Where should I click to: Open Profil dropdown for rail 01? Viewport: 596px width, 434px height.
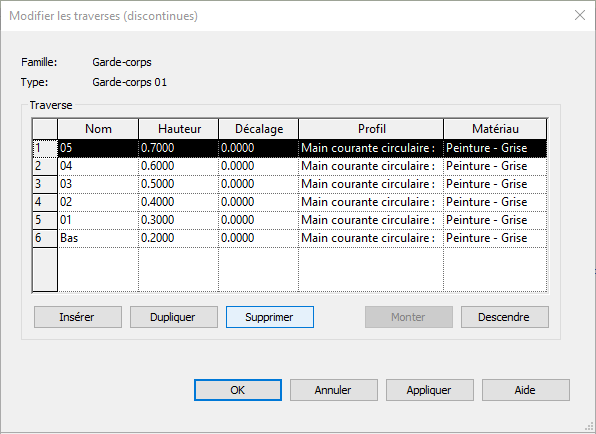(371, 220)
